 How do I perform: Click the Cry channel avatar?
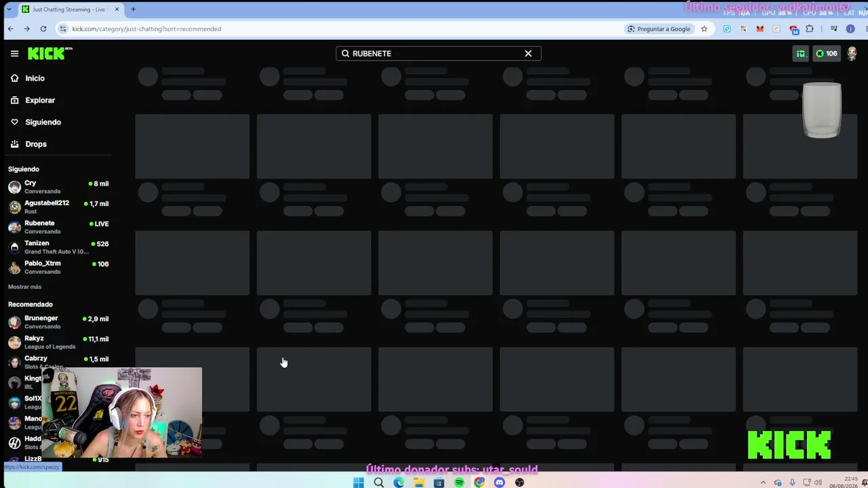click(x=14, y=187)
